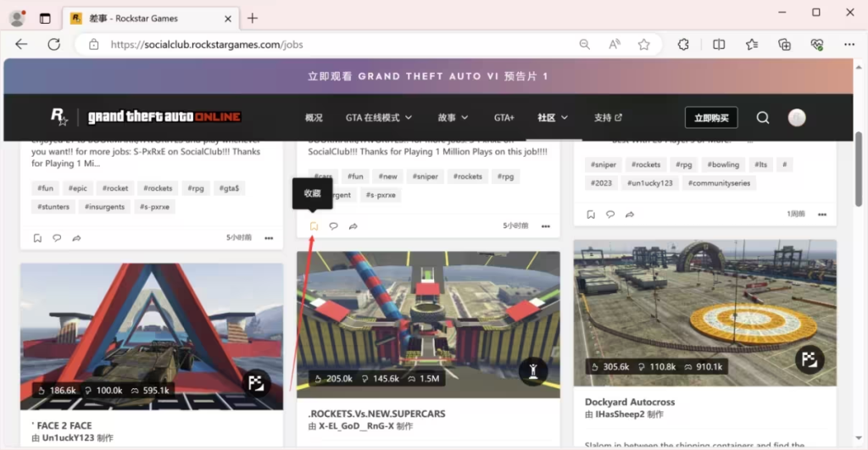Filter by the #communityseries tag
Screen dimensions: 868x450
pos(719,183)
